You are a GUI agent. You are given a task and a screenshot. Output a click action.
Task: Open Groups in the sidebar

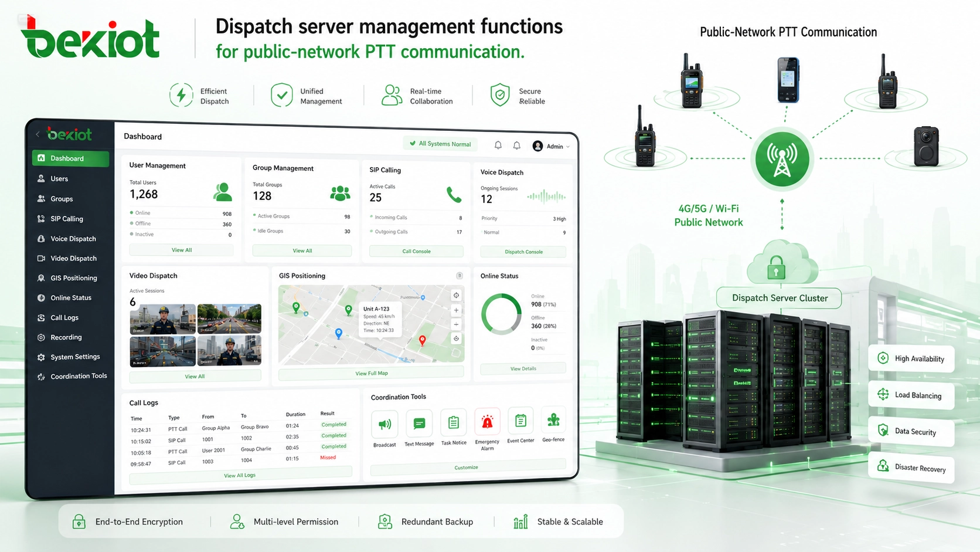coord(61,199)
